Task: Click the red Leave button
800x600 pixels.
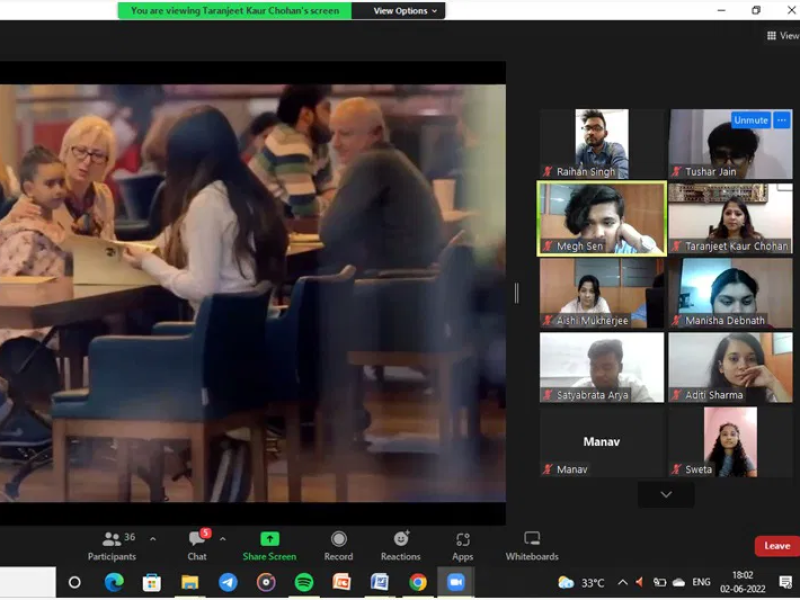Action: pyautogui.click(x=777, y=546)
